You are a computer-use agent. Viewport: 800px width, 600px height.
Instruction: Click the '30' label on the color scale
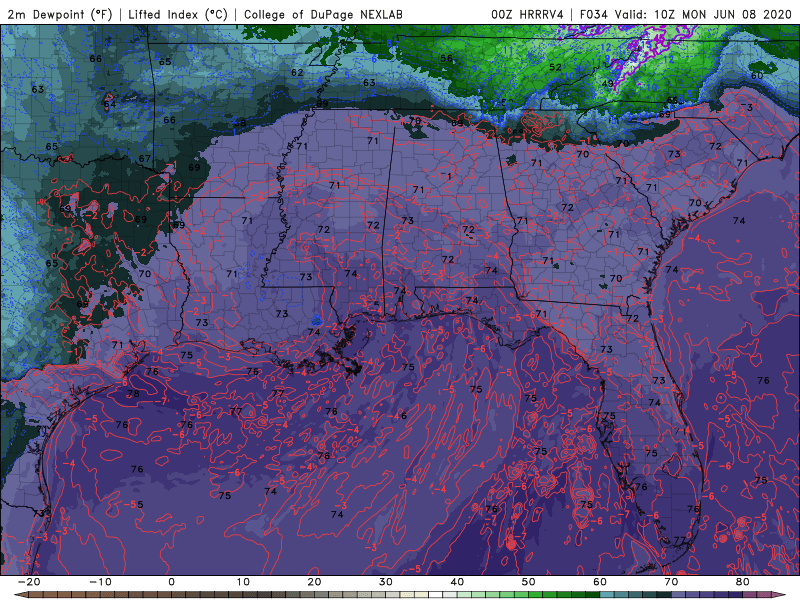(386, 582)
